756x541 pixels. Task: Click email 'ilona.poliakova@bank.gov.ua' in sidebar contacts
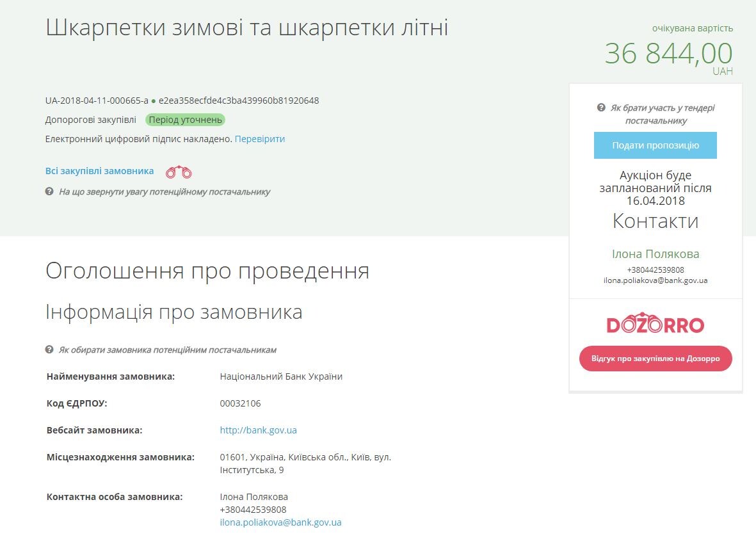click(x=655, y=280)
